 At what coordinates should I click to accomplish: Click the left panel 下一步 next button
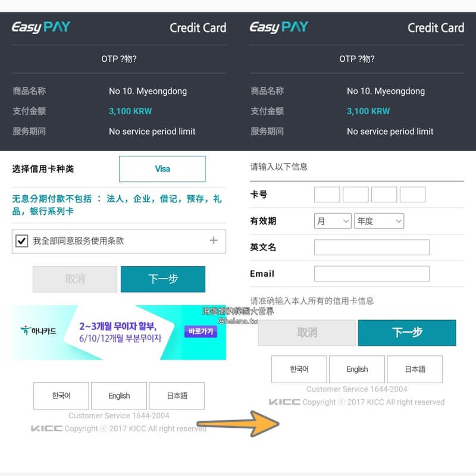(163, 279)
